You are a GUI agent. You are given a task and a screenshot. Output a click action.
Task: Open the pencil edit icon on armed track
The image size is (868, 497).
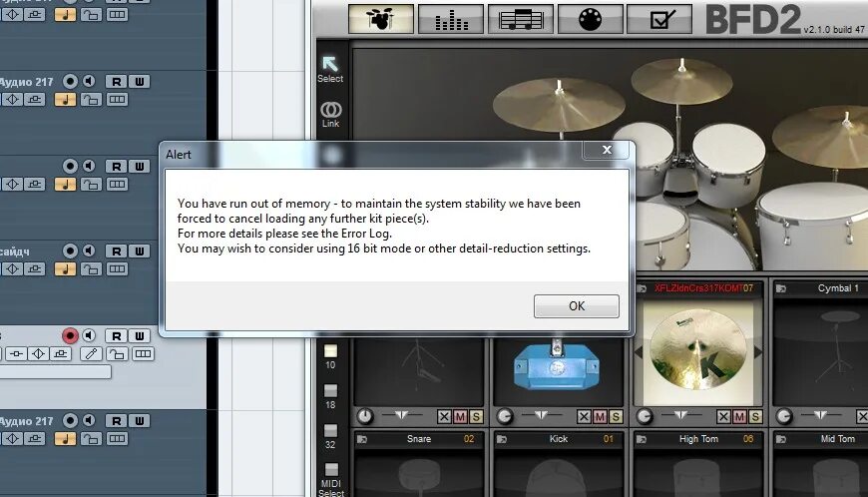pyautogui.click(x=91, y=353)
